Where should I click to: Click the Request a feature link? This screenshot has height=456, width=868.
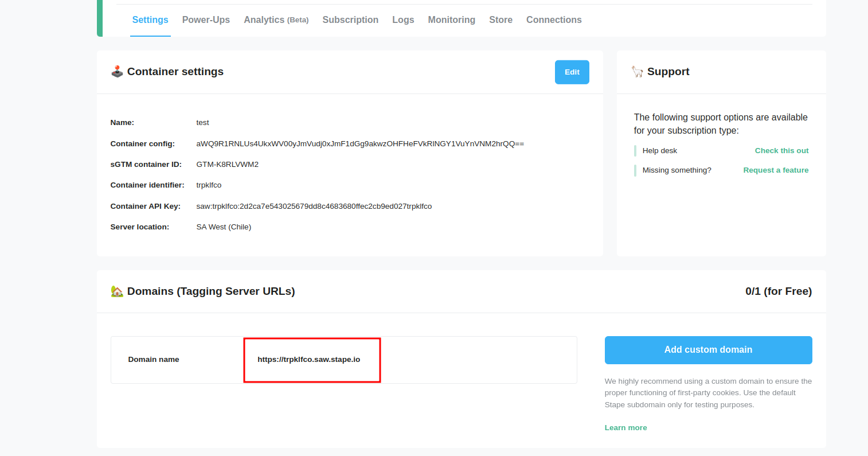point(776,170)
